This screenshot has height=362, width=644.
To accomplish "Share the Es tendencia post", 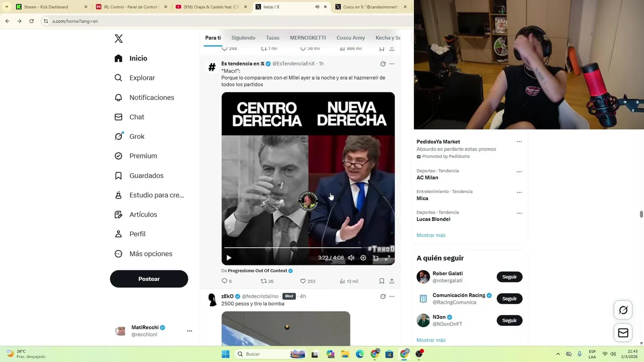I will pos(392,281).
